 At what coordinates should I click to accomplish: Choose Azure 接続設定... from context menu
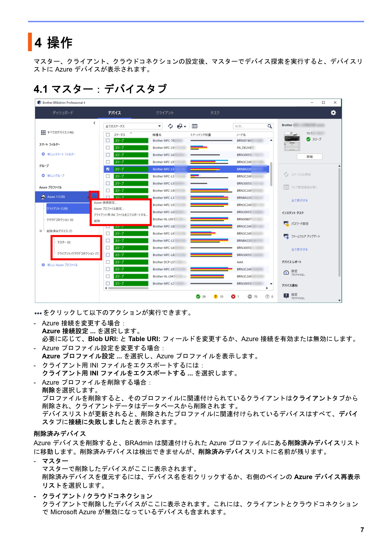coord(105,203)
